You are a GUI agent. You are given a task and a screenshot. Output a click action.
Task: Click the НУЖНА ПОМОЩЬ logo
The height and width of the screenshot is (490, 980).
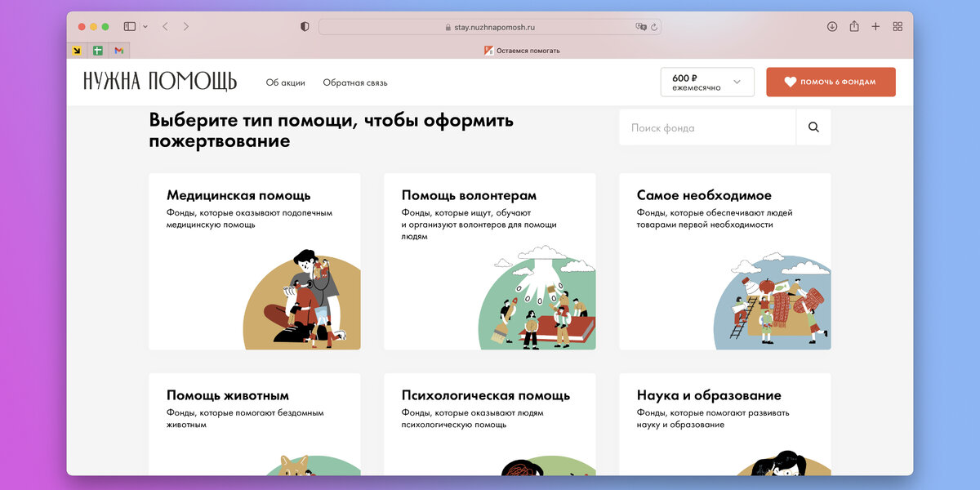(160, 82)
